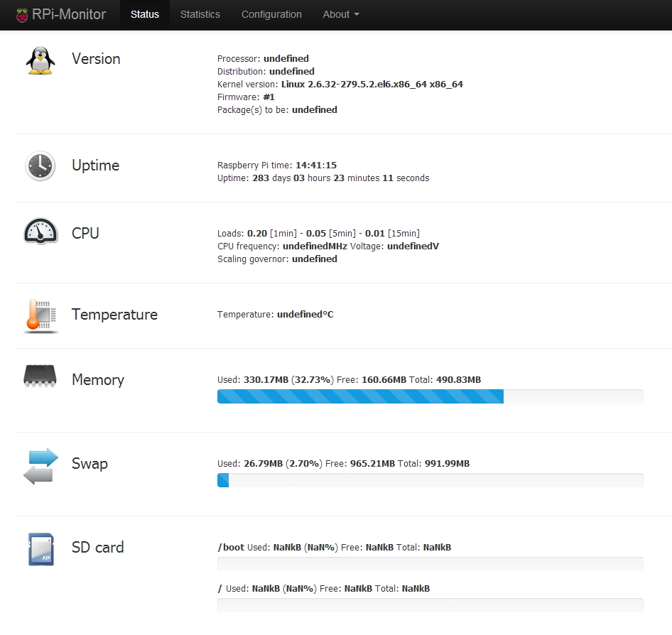This screenshot has height=635, width=672.
Task: Click the Memory usage progress bar
Action: (430, 396)
